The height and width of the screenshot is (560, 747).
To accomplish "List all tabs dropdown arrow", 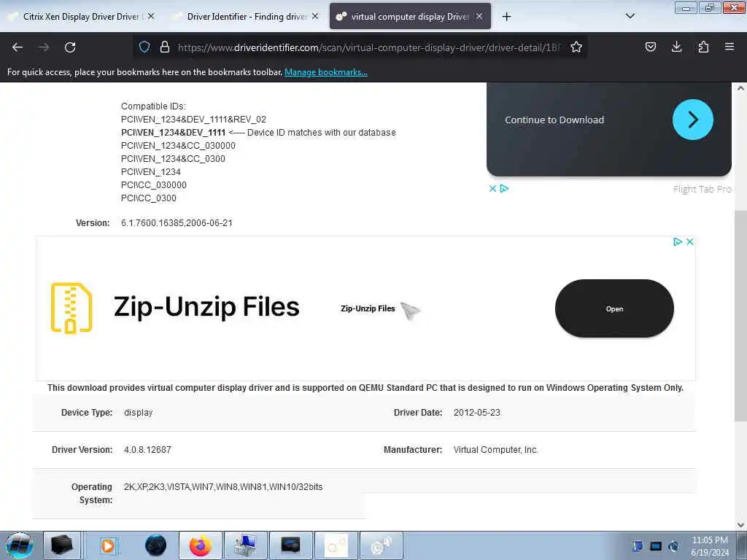I will point(630,16).
